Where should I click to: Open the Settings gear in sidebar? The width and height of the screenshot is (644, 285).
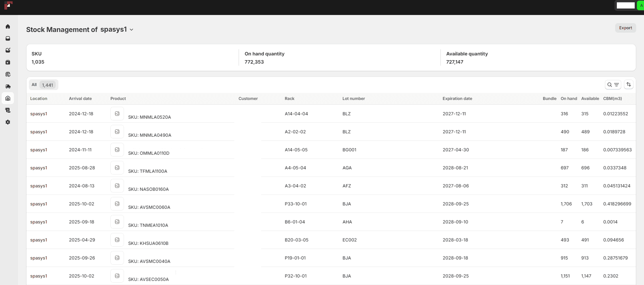pos(8,122)
